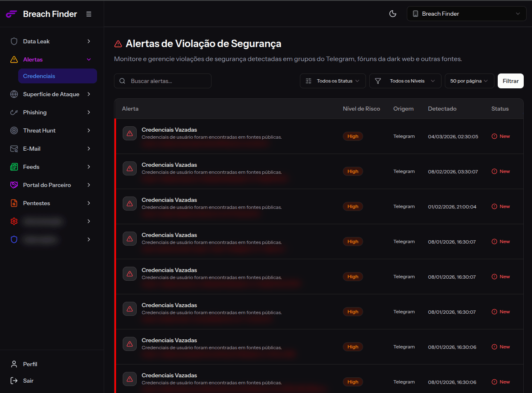This screenshot has height=393, width=532.
Task: Toggle the New status on the first alert
Action: 500,136
